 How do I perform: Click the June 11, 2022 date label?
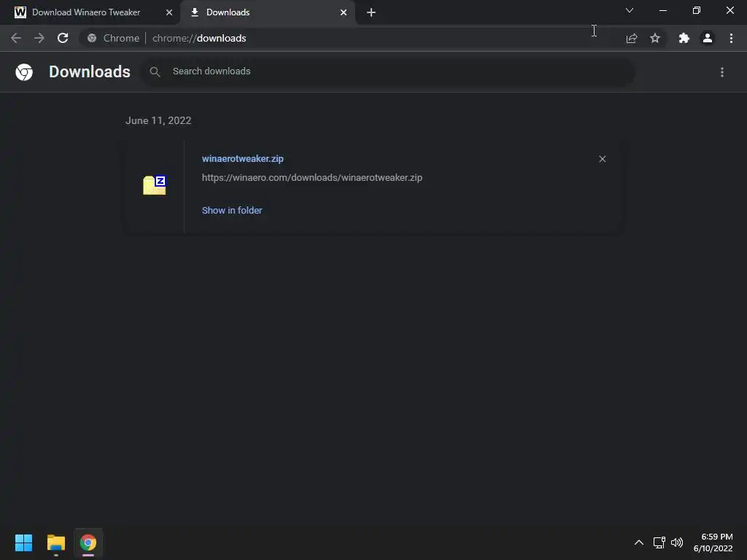pyautogui.click(x=158, y=120)
